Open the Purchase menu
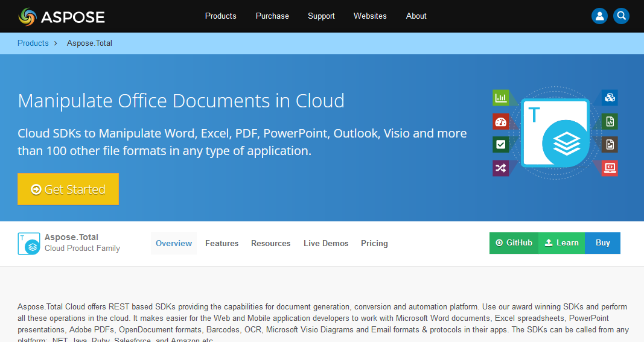This screenshot has height=342, width=644. coord(272,16)
